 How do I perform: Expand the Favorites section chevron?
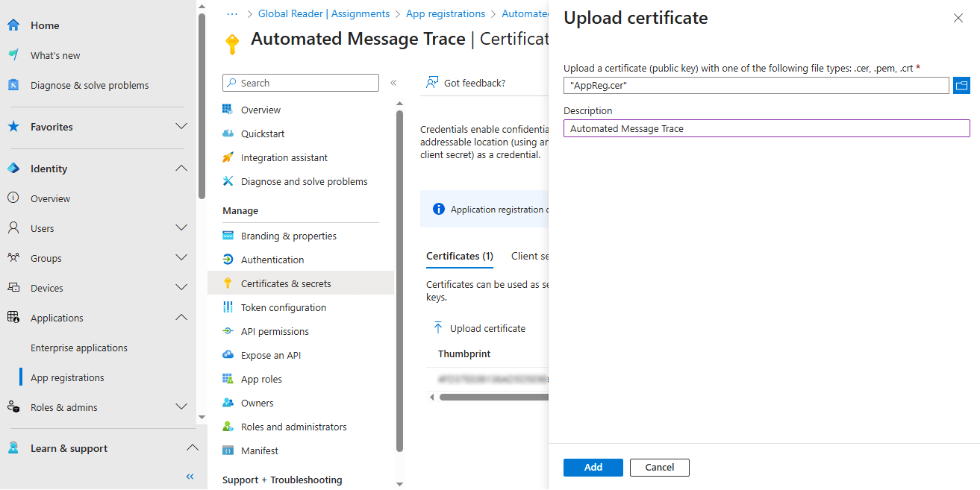pyautogui.click(x=181, y=127)
